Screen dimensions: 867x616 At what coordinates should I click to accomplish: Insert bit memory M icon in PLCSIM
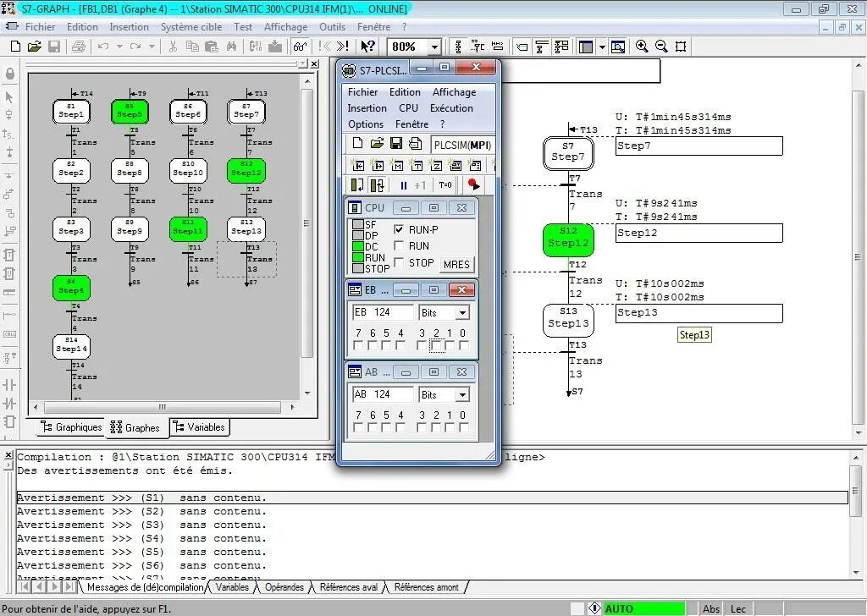[x=397, y=165]
